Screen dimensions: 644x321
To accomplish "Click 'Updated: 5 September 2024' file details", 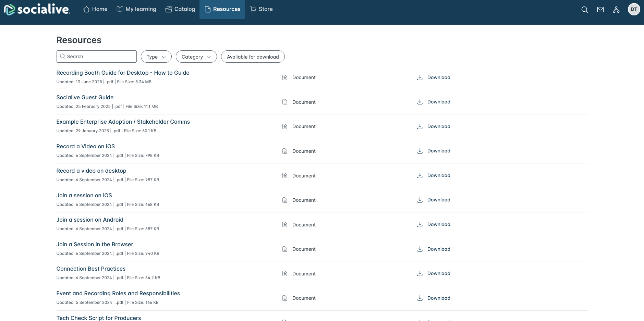I will pyautogui.click(x=107, y=303).
